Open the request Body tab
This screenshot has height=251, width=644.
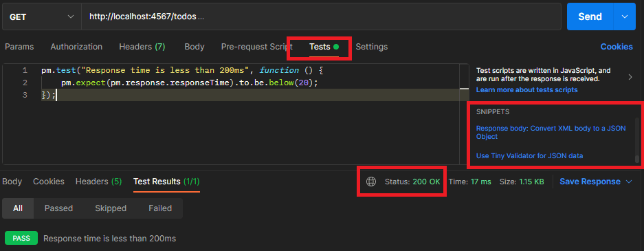point(195,47)
